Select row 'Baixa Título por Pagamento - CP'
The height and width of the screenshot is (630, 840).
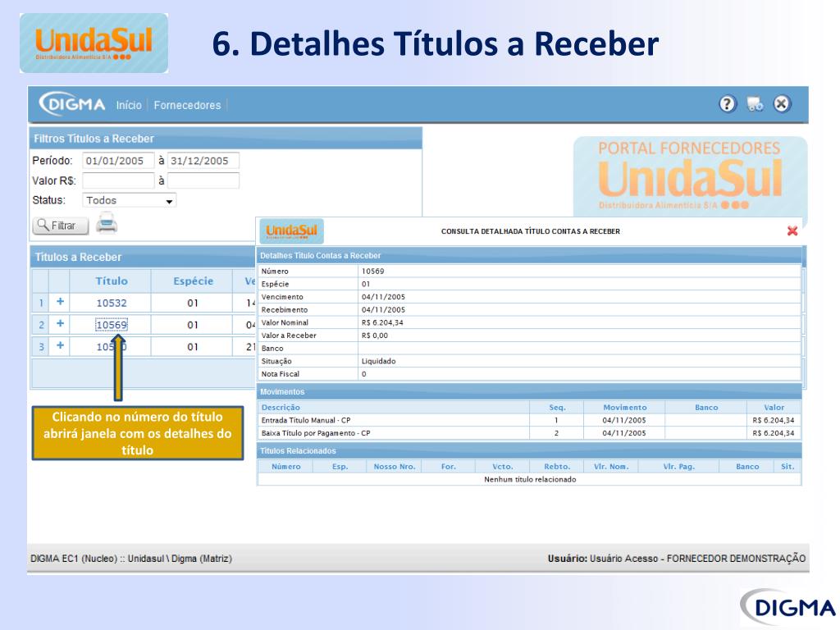(529, 433)
